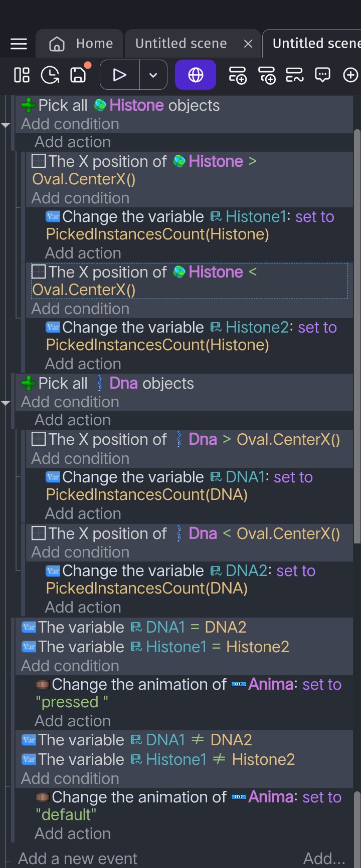The width and height of the screenshot is (361, 868).
Task: Toggle invert box on Histone > Oval.CenterX() condition
Action: 38,161
